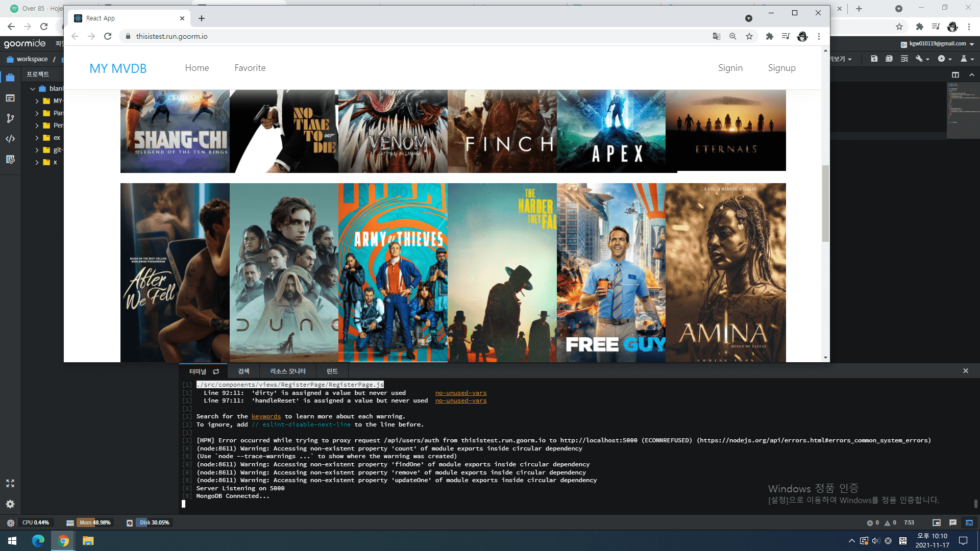Screen dimensions: 980x551
Task: Click the save all files icon
Action: [889, 59]
